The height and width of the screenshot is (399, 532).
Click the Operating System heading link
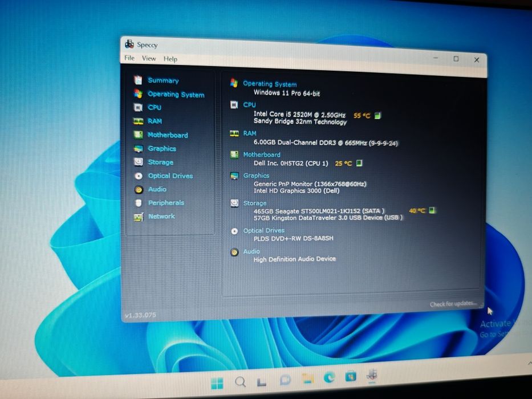coord(270,84)
